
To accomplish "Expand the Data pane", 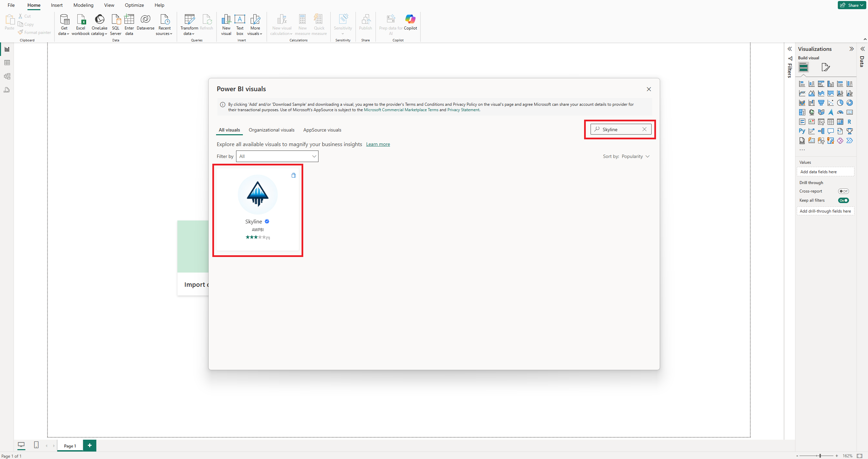I will tap(863, 49).
